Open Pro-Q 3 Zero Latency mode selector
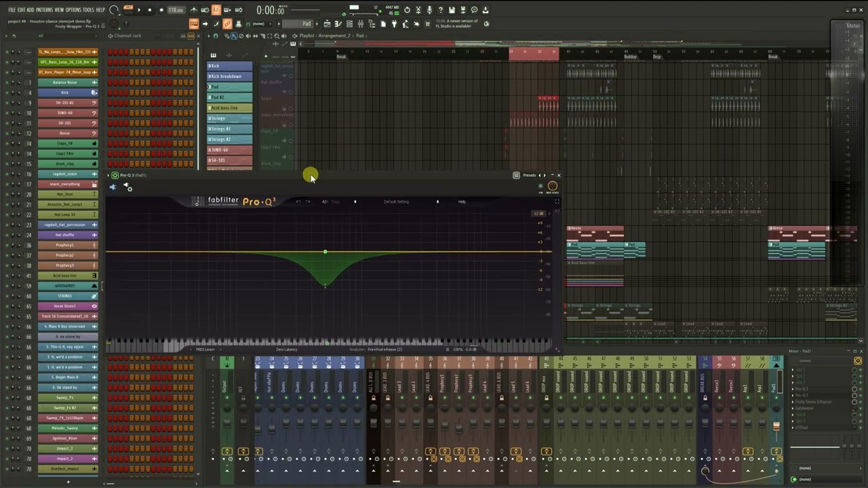The height and width of the screenshot is (488, 868). coord(286,350)
